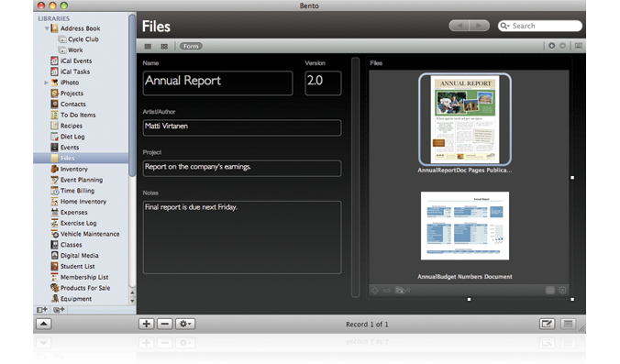The image size is (620, 364).
Task: Open the Address Book library
Action: (81, 28)
